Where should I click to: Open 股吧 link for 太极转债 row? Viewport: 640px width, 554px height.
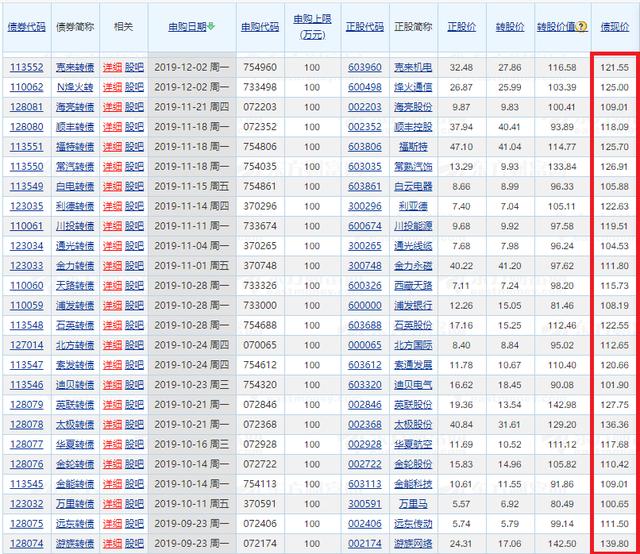coord(134,424)
